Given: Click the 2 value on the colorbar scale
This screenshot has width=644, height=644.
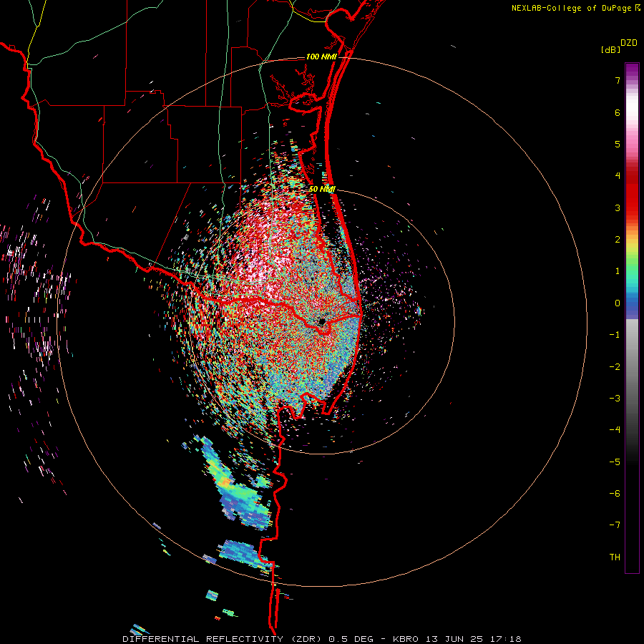Looking at the screenshot, I should pos(618,240).
